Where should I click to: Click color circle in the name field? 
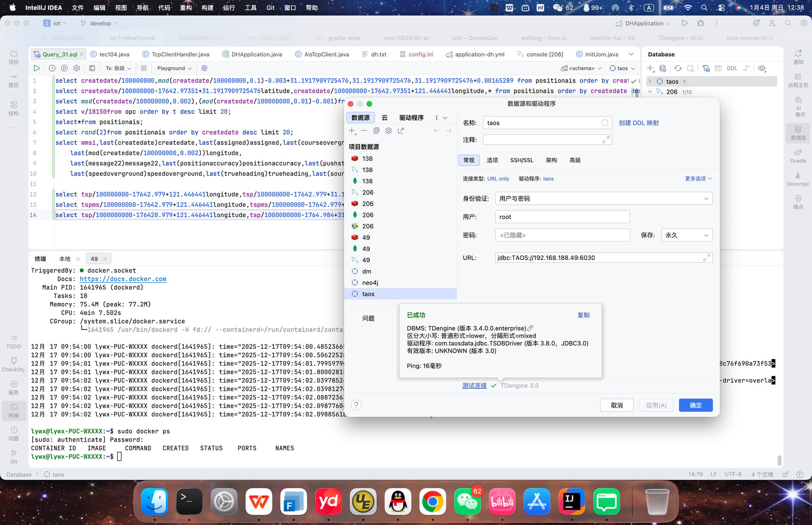tap(605, 123)
